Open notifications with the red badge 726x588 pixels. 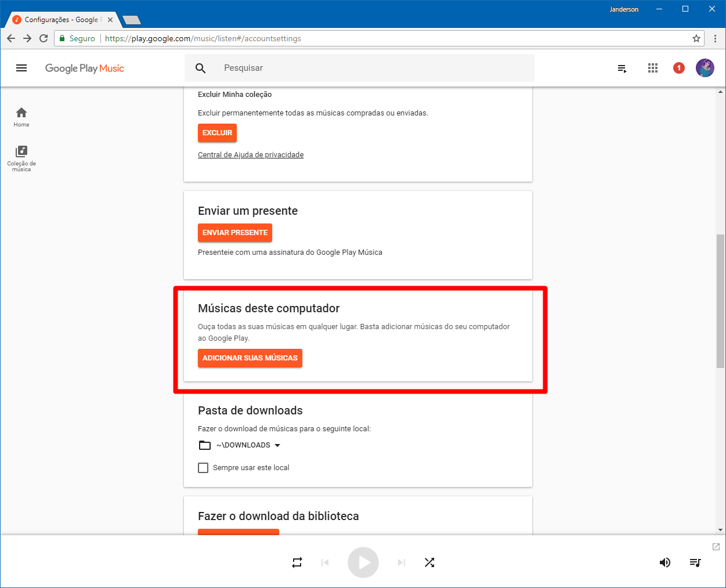pyautogui.click(x=678, y=68)
